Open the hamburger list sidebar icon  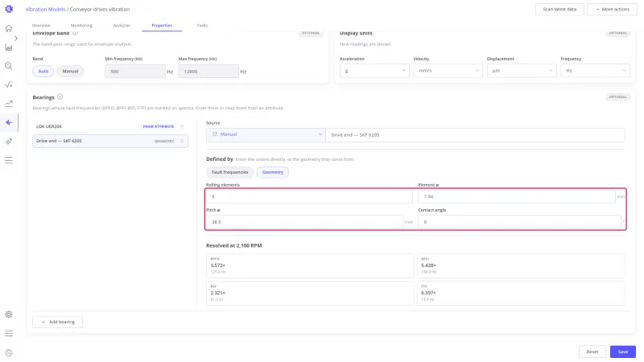click(x=9, y=160)
